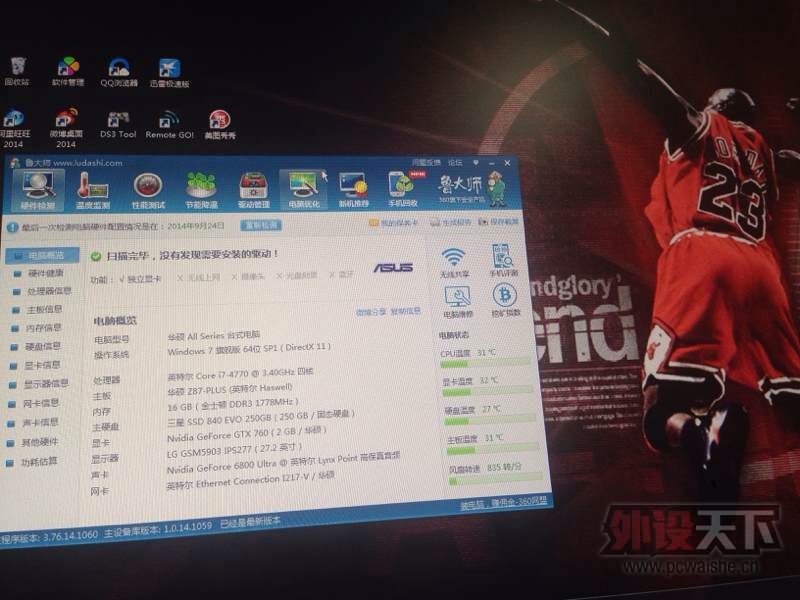800x600 pixels.
Task: Click the Z87-PLUS motherboard text
Action: 230,389
